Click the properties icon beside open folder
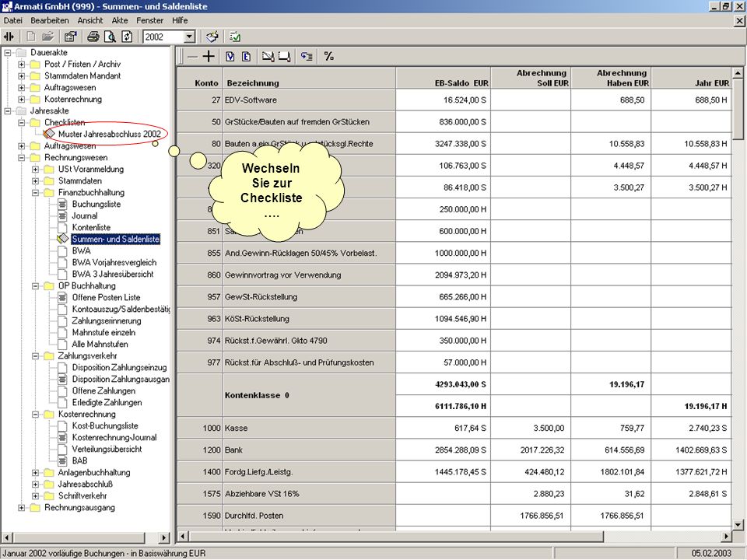747x560 pixels. (71, 37)
